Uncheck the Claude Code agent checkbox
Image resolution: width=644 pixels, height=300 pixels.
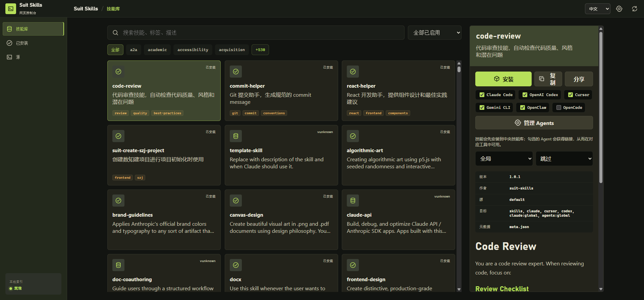pos(482,95)
